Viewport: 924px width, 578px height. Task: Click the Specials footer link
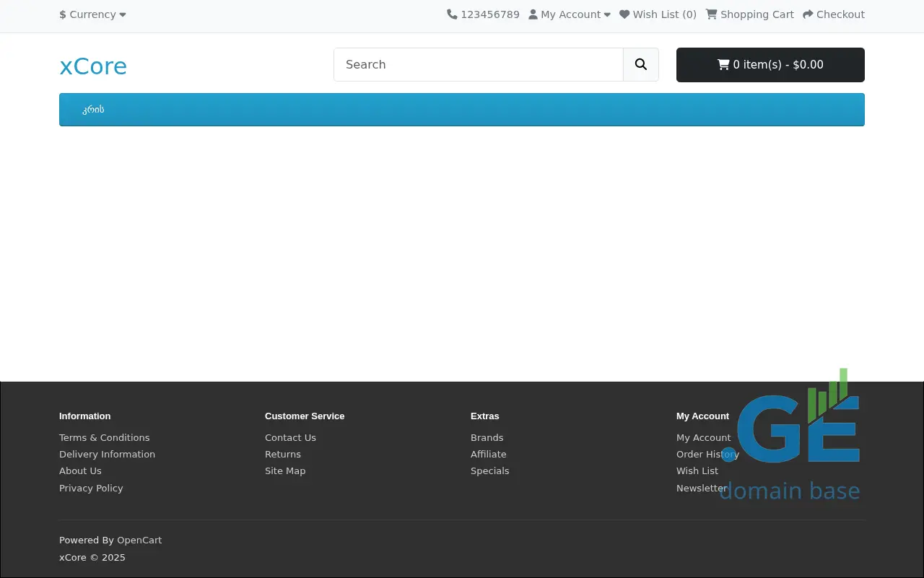click(489, 471)
